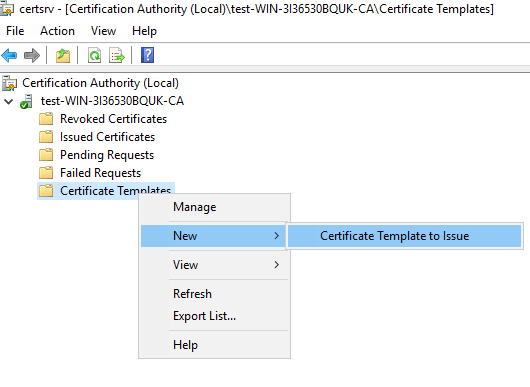Click the Certification Authority (Local) root icon
The height and width of the screenshot is (387, 530).
pos(9,83)
